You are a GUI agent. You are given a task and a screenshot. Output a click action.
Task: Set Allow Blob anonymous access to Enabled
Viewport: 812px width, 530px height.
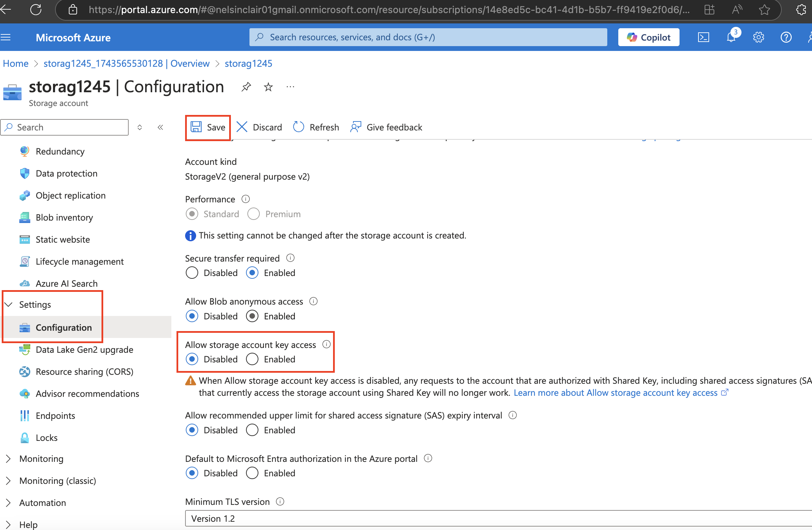(x=252, y=316)
